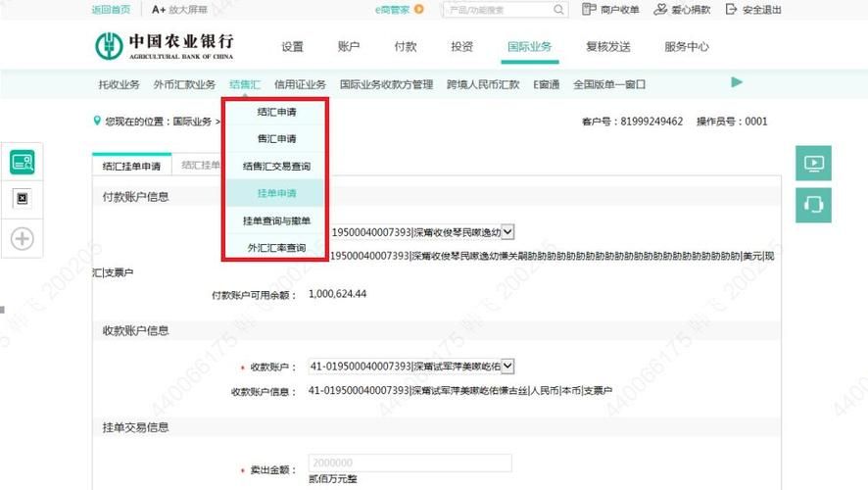Select E窗通 submenu
Image resolution: width=868 pixels, height=490 pixels.
pyautogui.click(x=547, y=84)
